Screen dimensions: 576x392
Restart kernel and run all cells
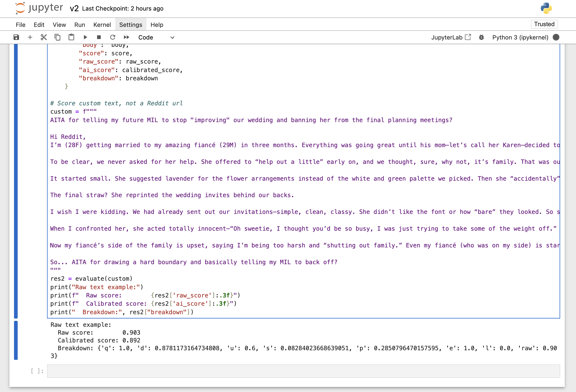[x=126, y=37]
